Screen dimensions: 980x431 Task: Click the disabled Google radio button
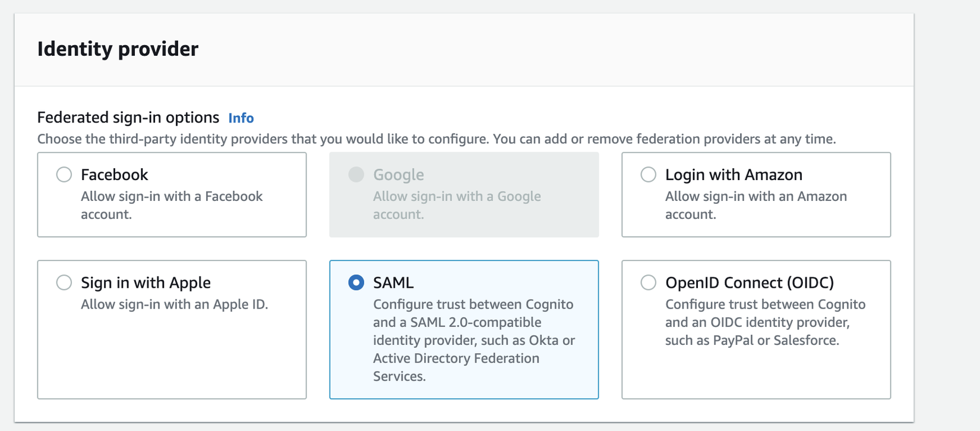356,175
